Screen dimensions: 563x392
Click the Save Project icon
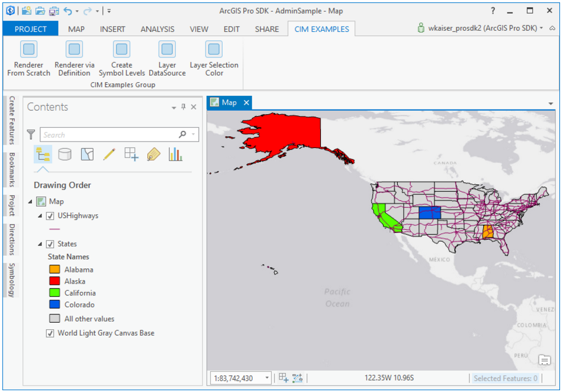click(x=54, y=11)
